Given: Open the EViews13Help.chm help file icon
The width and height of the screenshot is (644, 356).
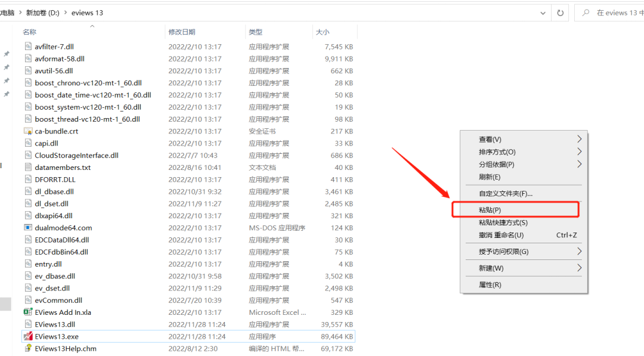Looking at the screenshot, I should pos(29,348).
